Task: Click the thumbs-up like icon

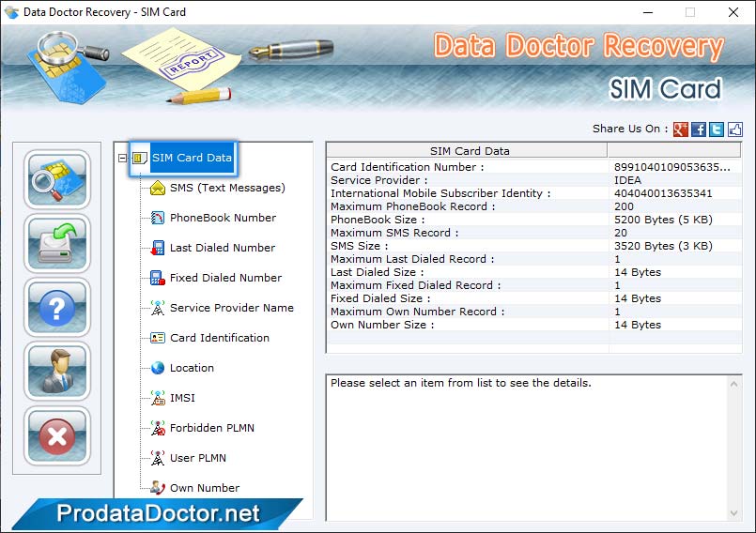Action: (x=734, y=129)
